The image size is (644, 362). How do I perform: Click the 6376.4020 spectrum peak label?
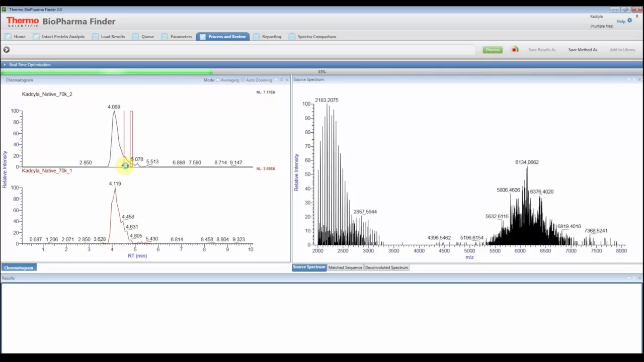click(541, 192)
